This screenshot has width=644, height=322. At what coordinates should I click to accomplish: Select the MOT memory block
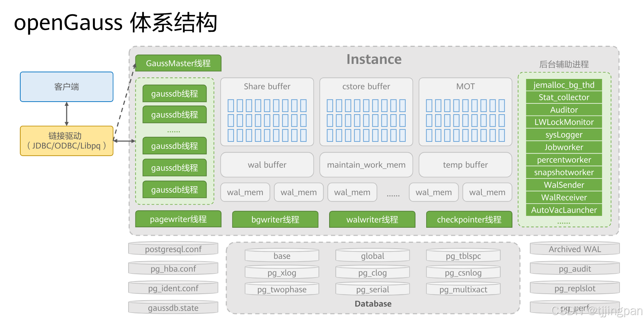click(465, 112)
